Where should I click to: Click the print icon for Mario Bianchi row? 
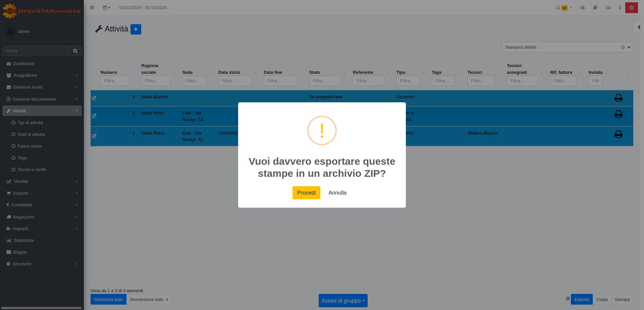[618, 98]
